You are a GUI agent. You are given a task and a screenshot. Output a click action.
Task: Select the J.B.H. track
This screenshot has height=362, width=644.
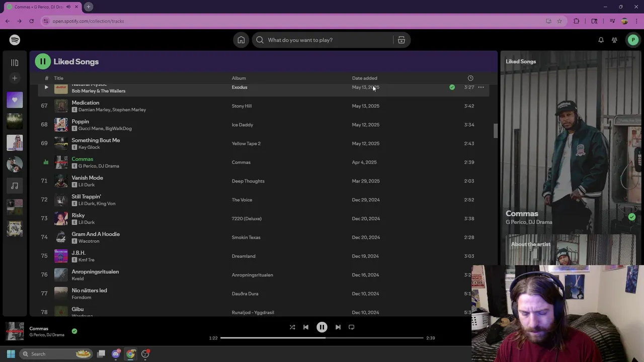tap(78, 253)
